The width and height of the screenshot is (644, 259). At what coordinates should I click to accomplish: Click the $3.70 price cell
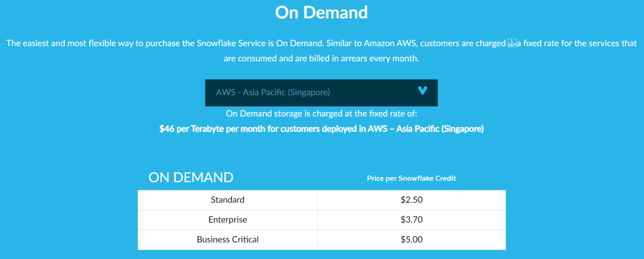[x=411, y=220]
